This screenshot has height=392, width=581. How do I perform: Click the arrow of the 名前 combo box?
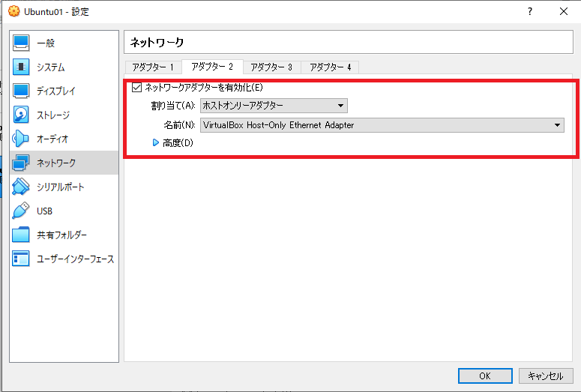557,125
